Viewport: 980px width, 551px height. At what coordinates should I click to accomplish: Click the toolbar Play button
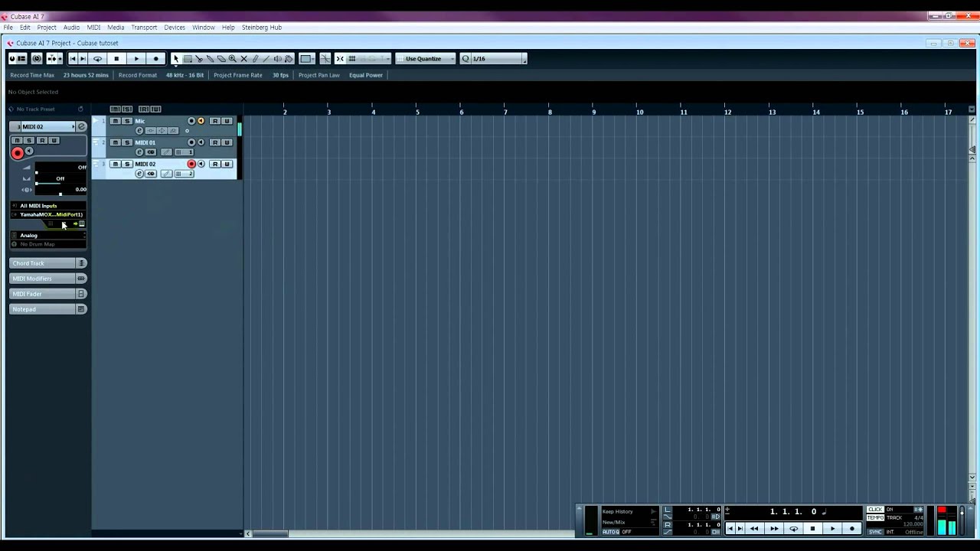click(x=136, y=58)
